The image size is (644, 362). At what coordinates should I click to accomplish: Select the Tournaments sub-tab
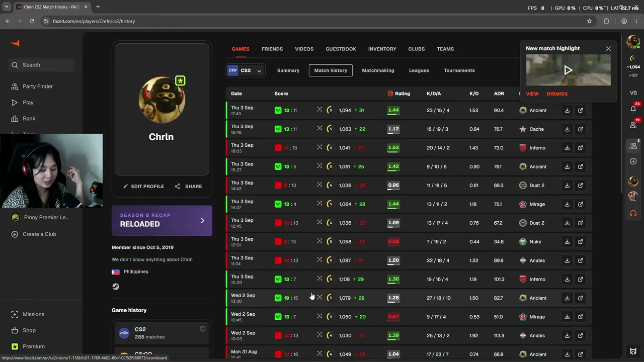point(459,70)
